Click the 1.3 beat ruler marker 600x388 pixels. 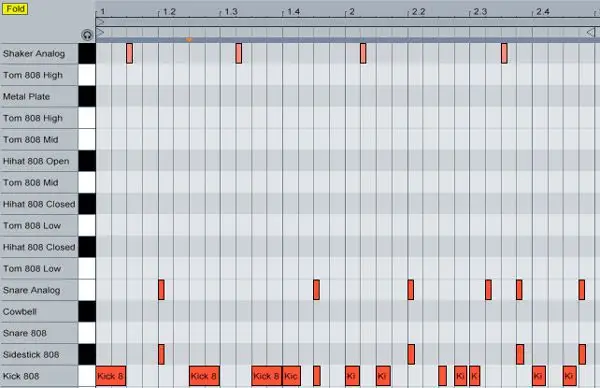pos(231,12)
